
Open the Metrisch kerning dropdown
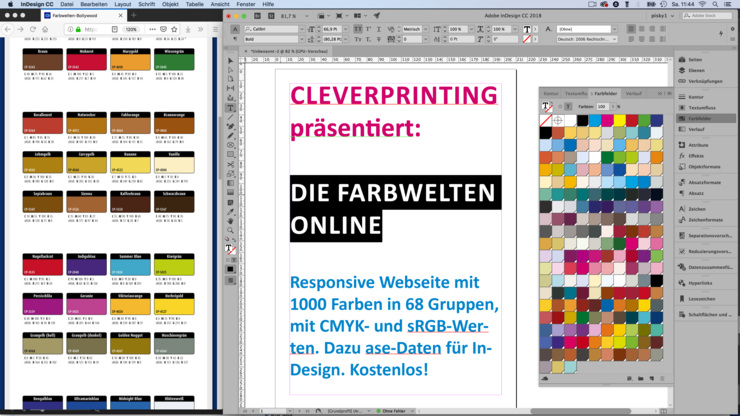426,29
